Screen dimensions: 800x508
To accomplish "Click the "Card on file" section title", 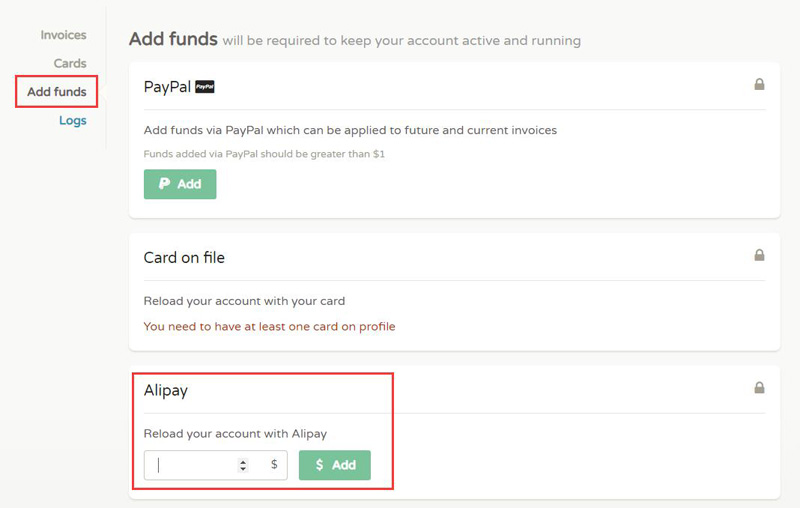I will point(184,257).
